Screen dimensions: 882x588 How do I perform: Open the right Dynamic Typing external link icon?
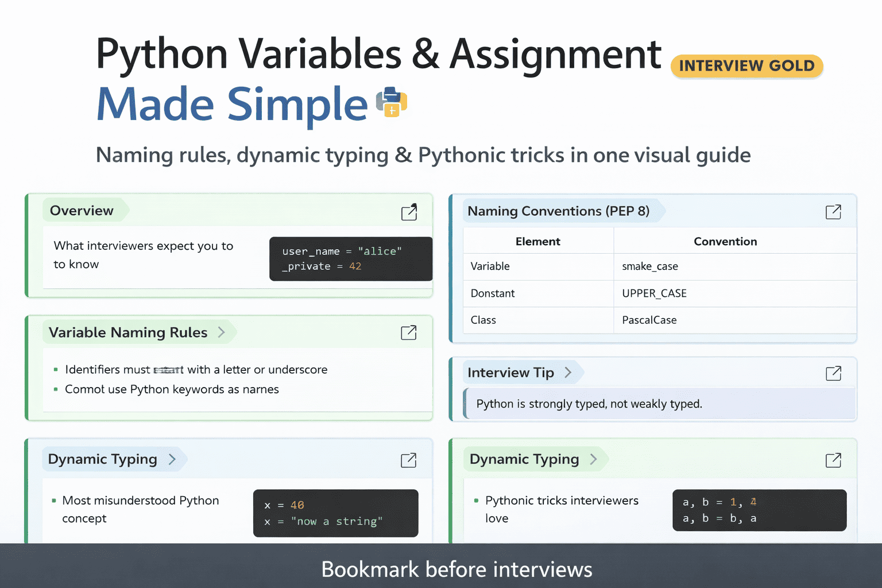(833, 460)
